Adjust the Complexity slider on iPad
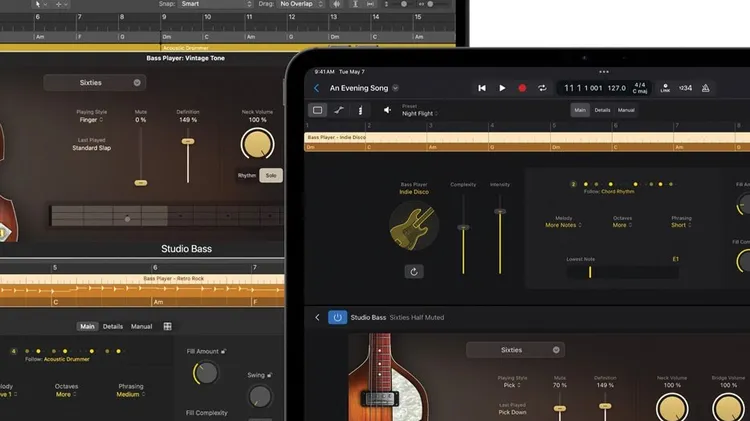The image size is (750, 421). coord(463,227)
